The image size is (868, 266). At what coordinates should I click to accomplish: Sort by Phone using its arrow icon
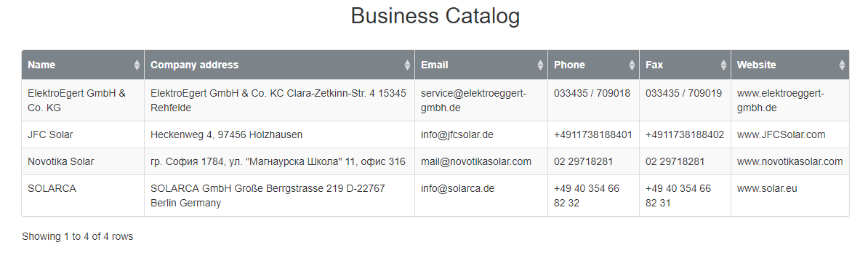point(632,65)
